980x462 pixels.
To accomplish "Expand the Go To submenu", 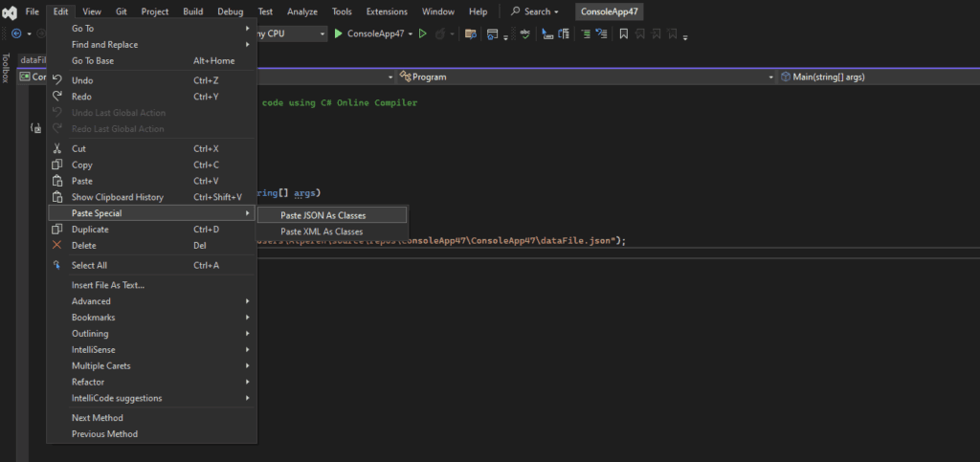I will pyautogui.click(x=152, y=28).
